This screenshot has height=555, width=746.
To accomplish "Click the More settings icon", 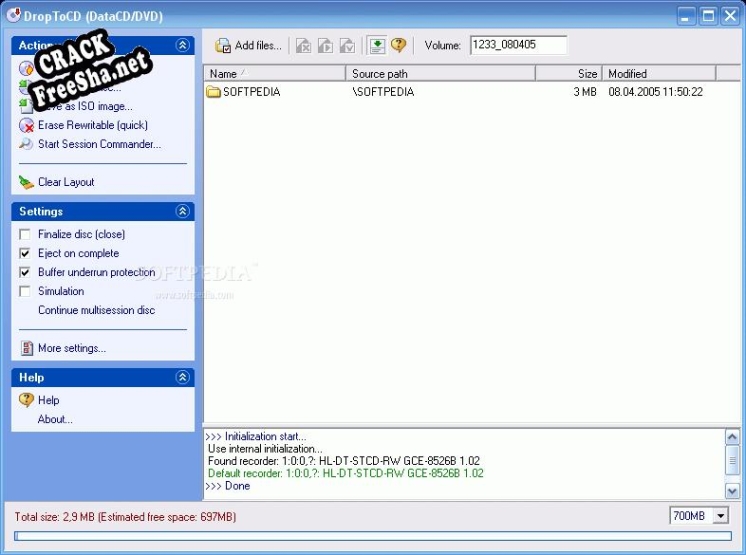I will 27,348.
